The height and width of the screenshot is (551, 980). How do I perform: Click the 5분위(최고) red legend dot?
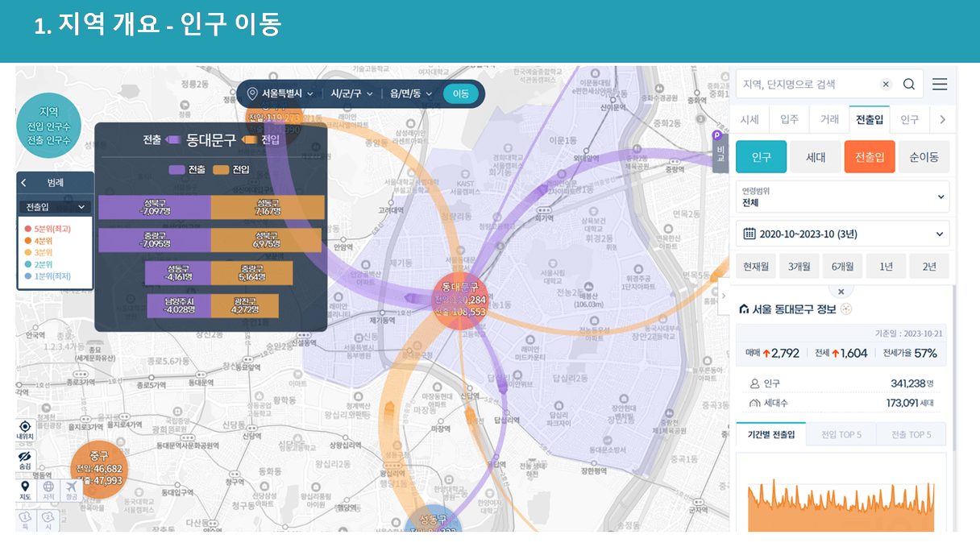(x=28, y=230)
